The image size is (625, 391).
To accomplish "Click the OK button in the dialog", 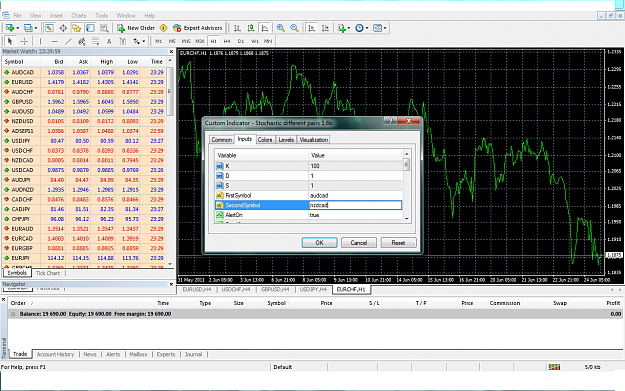I will pos(319,242).
